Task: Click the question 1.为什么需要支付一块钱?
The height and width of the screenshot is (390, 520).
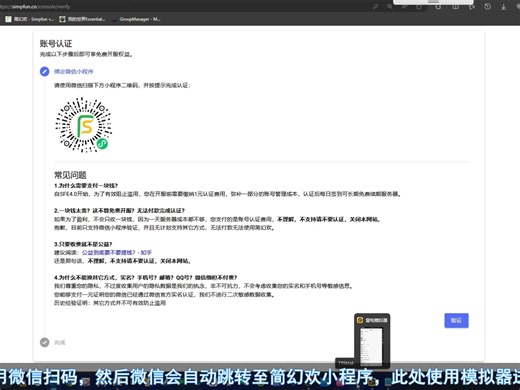Action: click(86, 186)
